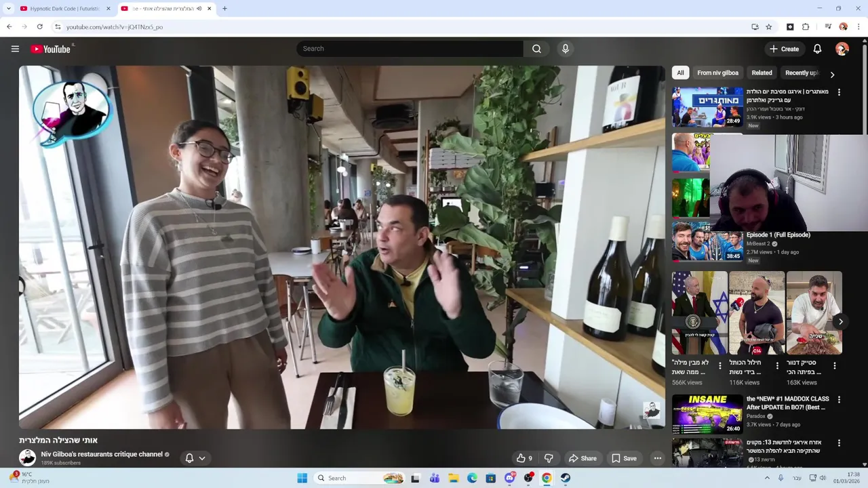Open Episode 1 (Full Episode) video title
This screenshot has width=868, height=488.
[778, 235]
